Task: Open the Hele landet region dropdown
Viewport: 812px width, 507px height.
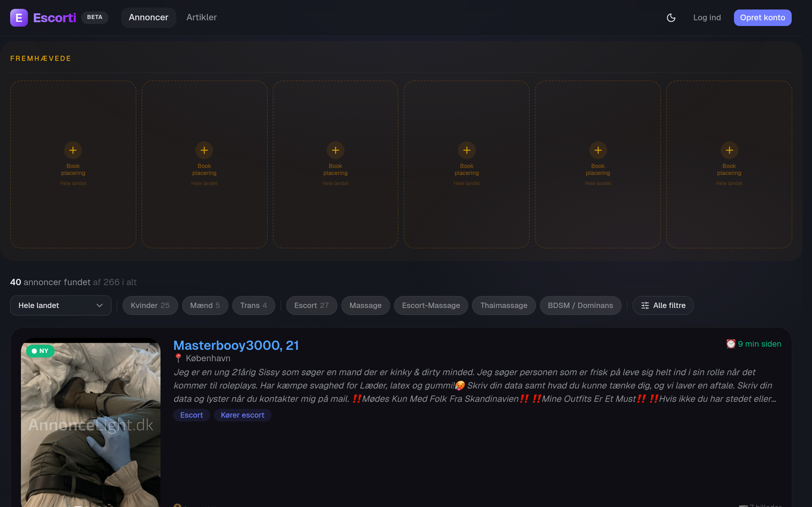Action: pos(61,305)
